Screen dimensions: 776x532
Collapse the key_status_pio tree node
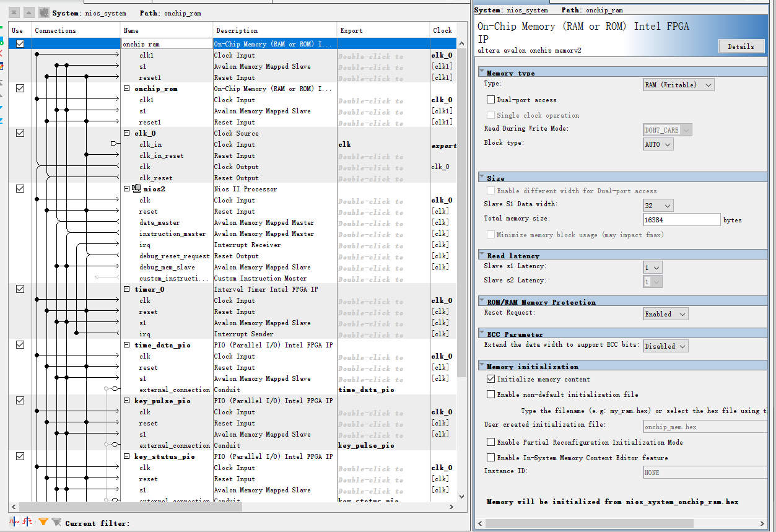(127, 456)
